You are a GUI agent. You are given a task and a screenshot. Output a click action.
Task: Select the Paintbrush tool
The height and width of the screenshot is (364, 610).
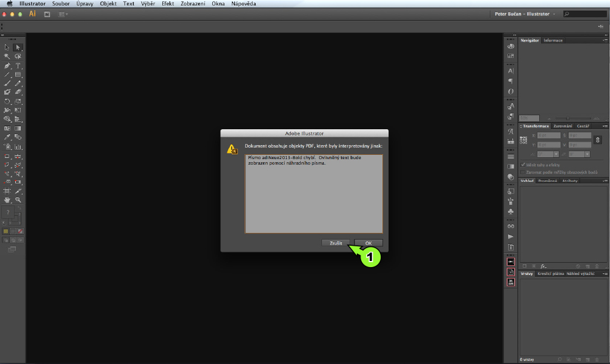point(7,83)
